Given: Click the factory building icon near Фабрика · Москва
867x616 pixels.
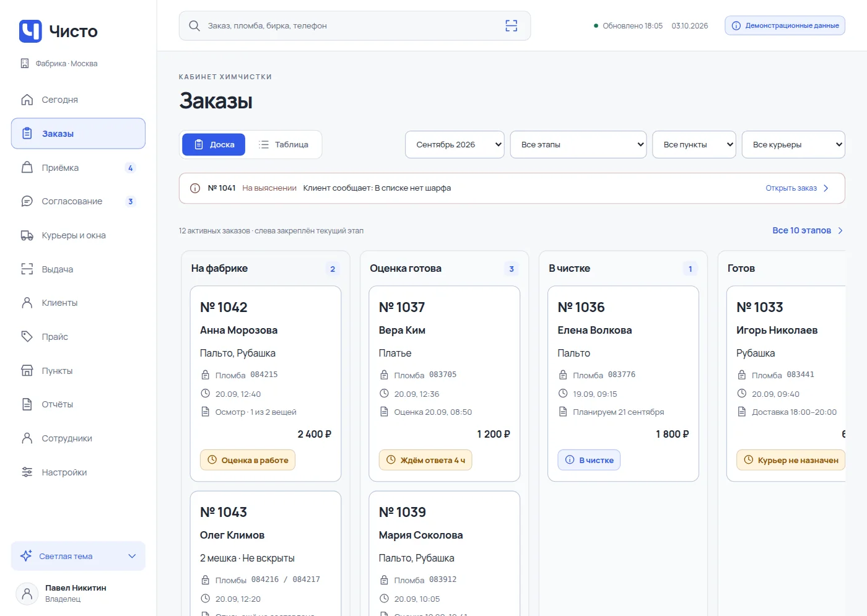Looking at the screenshot, I should click(x=25, y=63).
